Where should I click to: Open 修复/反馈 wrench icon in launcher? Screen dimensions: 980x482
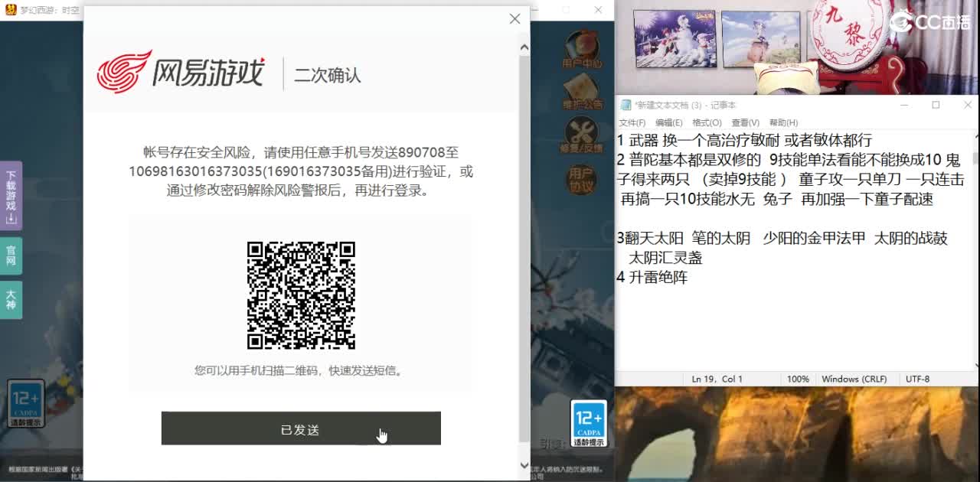pos(582,135)
